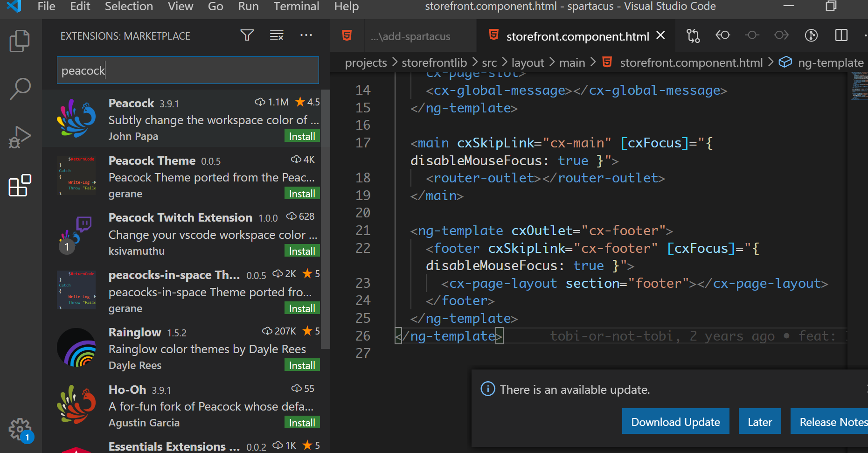Click the Rainglow extension logo
The height and width of the screenshot is (453, 868).
[x=76, y=348]
